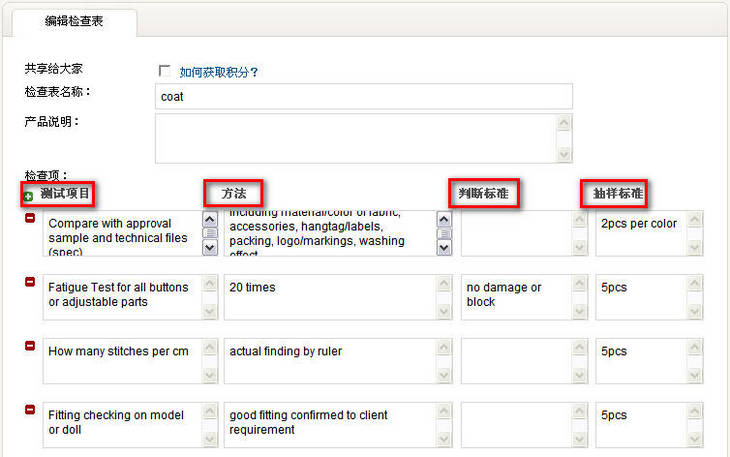Delete the 'Fitting checking on model' row
Viewport: 730px width, 457px height.
click(x=30, y=409)
